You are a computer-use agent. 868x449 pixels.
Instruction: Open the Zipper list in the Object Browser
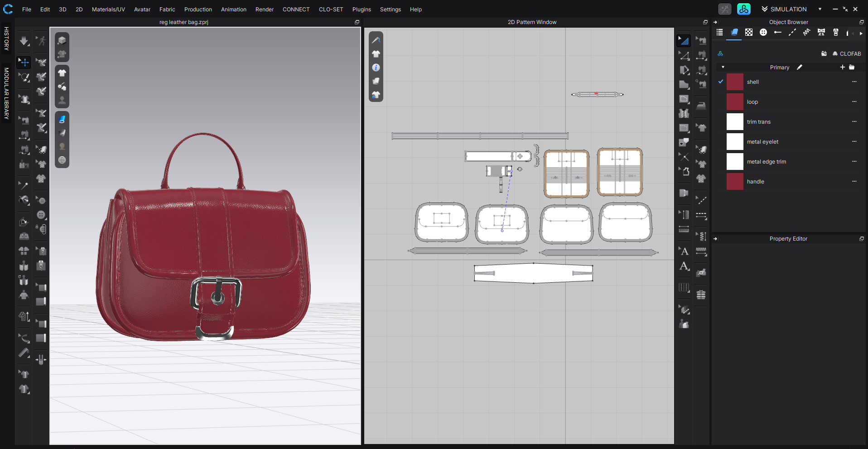click(x=836, y=32)
